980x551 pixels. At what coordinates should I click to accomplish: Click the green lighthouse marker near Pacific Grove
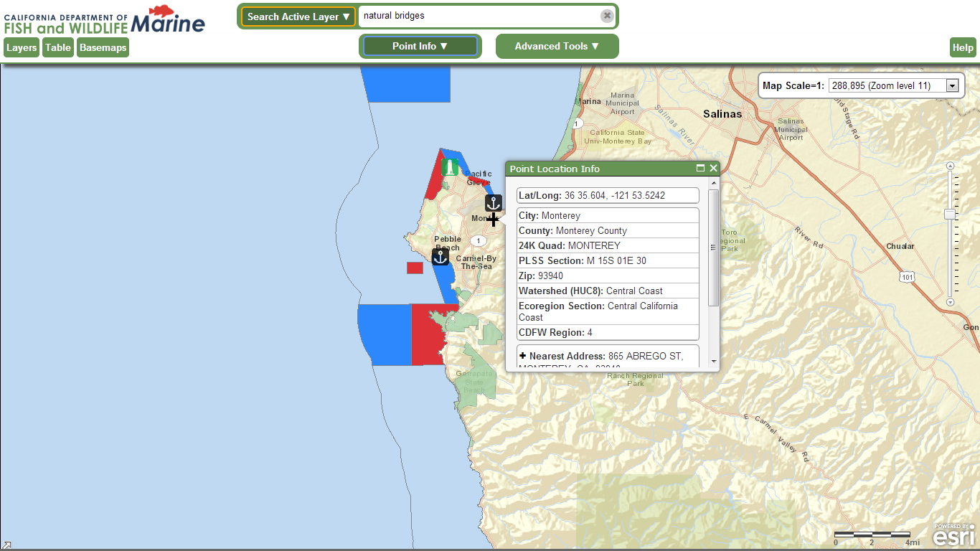click(x=450, y=167)
